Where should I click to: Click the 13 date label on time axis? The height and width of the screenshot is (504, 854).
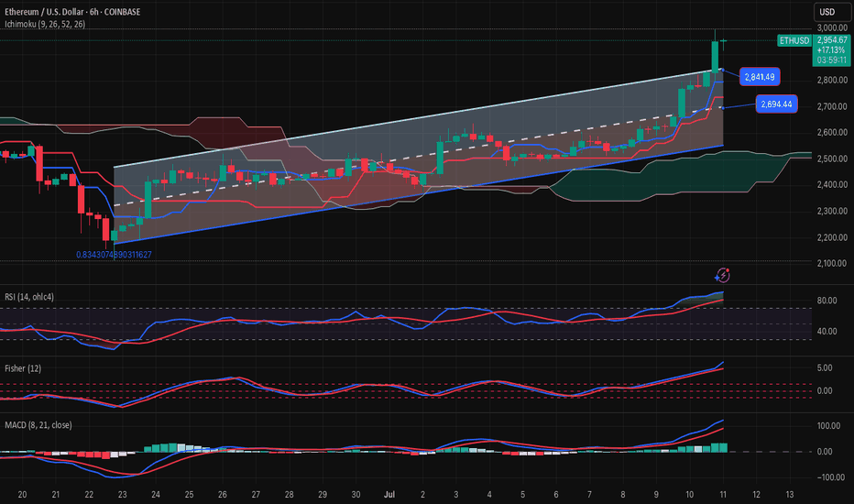pos(790,495)
